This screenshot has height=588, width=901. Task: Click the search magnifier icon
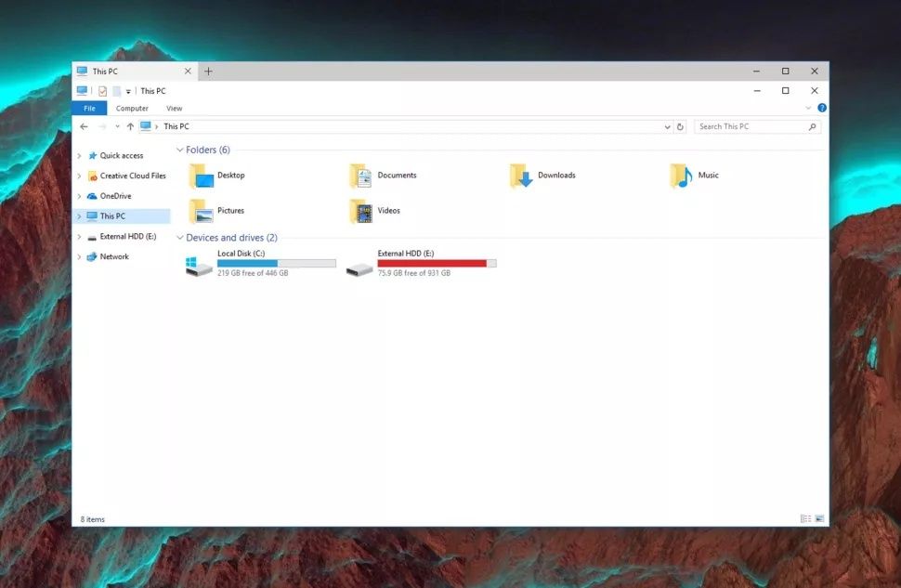pyautogui.click(x=812, y=127)
